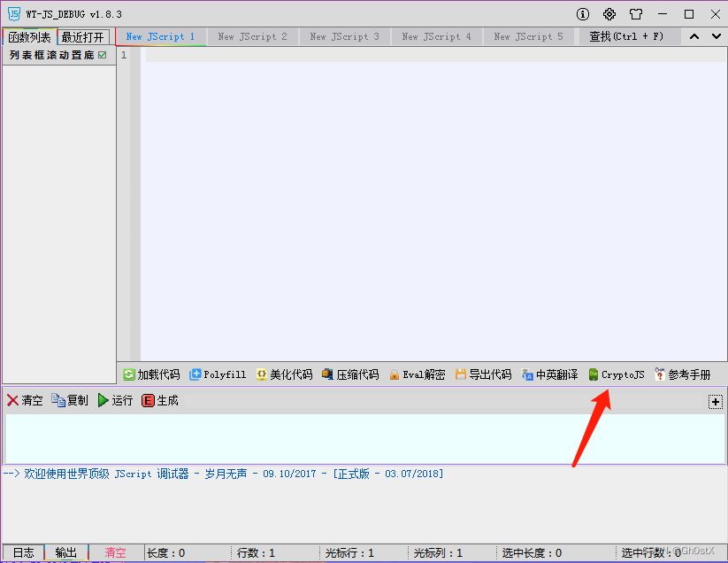This screenshot has width=728, height=563.
Task: Select the New JScript 2 tab
Action: 252,36
